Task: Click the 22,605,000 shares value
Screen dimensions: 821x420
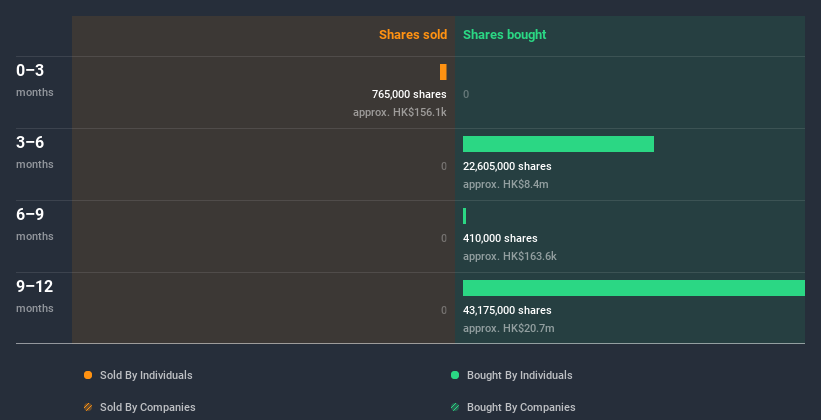Action: coord(507,167)
